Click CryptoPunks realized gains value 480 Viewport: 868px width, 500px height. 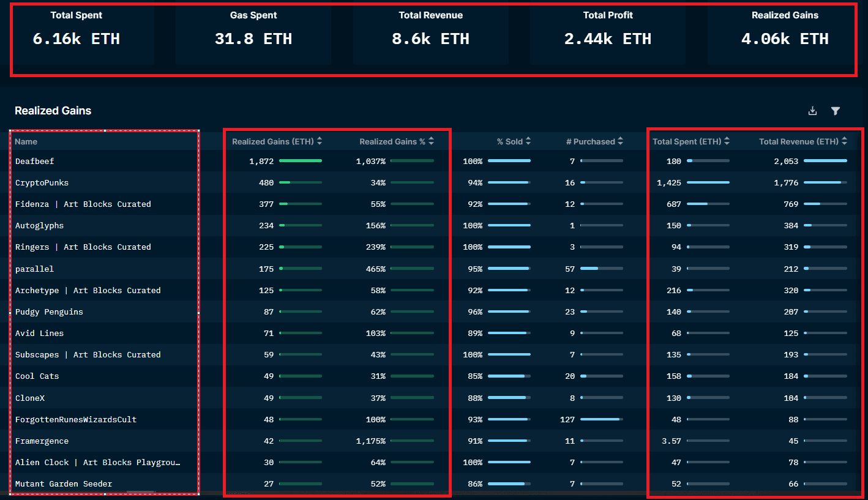[x=266, y=183]
